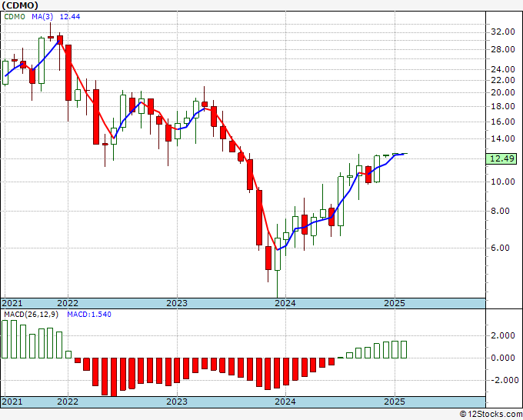Screen dimensions: 523x420
Task: Click the (CDMO) chart title
Action: coord(20,5)
